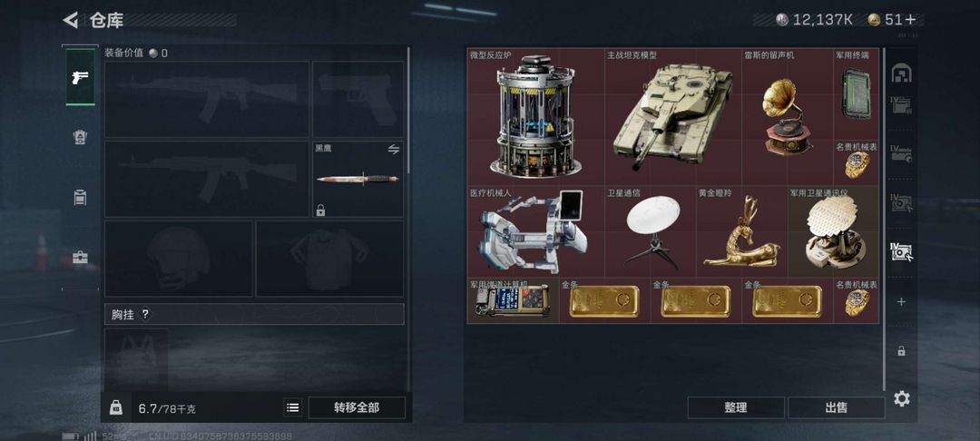Image resolution: width=980 pixels, height=441 pixels.
Task: Add a new storage box with plus icon
Action: click(x=901, y=301)
